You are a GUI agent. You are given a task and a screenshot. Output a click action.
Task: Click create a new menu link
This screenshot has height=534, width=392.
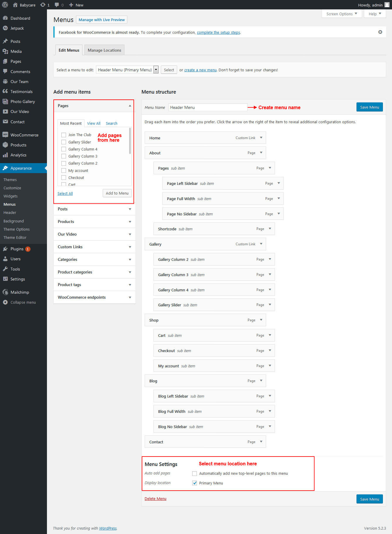200,70
